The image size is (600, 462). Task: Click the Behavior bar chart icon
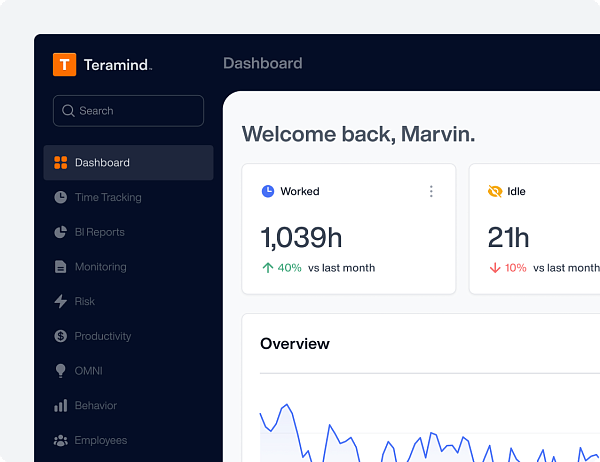pyautogui.click(x=60, y=405)
